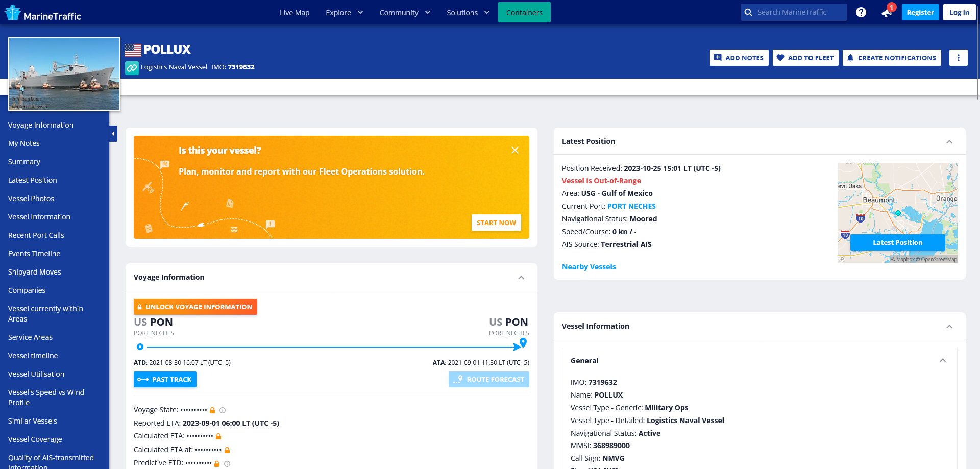980x469 pixels.
Task: Click the lock icon next to Voyage State
Action: 212,410
